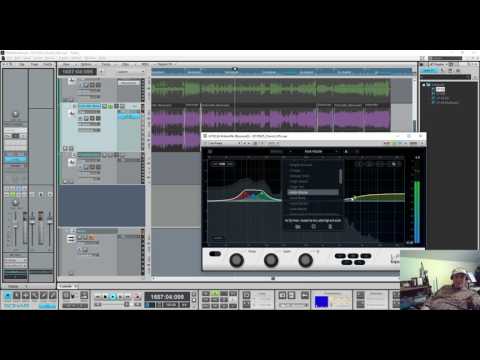
Task: Click the track icon of the green-waveform track
Action: pos(72,81)
